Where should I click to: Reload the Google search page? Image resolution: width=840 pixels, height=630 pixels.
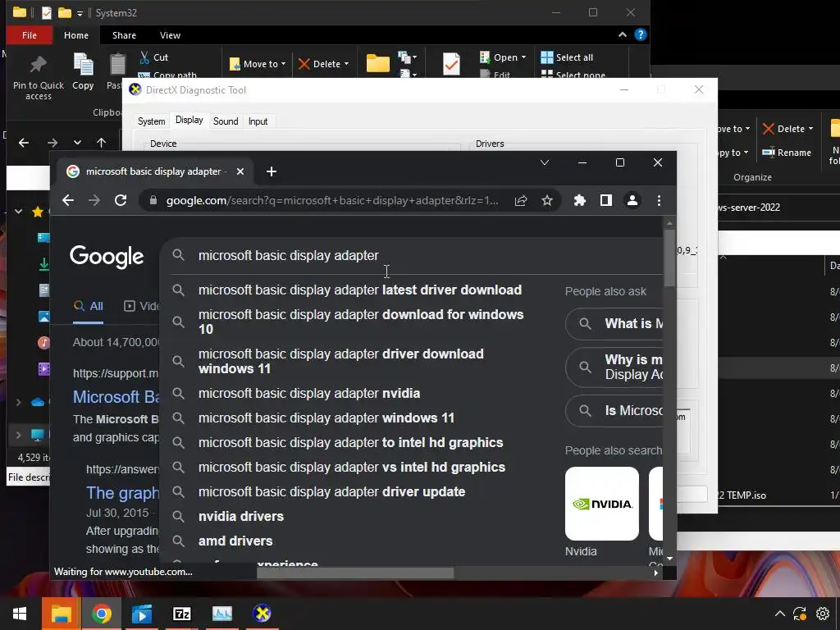(x=121, y=200)
